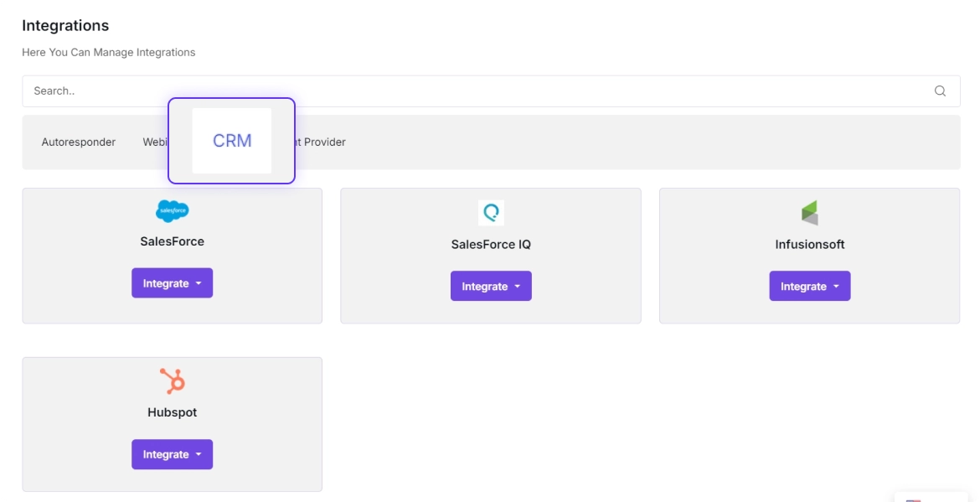Click the SalesForce cloud logo
The height and width of the screenshot is (502, 980).
click(173, 211)
